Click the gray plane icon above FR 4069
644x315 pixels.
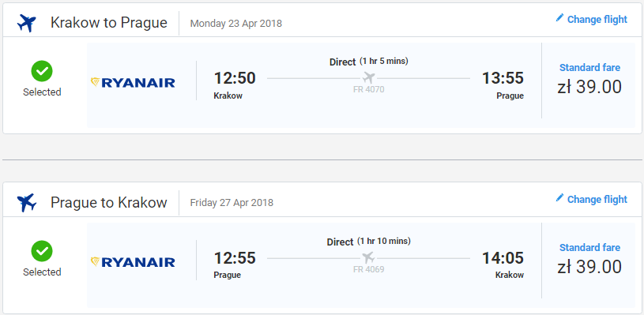coord(368,257)
